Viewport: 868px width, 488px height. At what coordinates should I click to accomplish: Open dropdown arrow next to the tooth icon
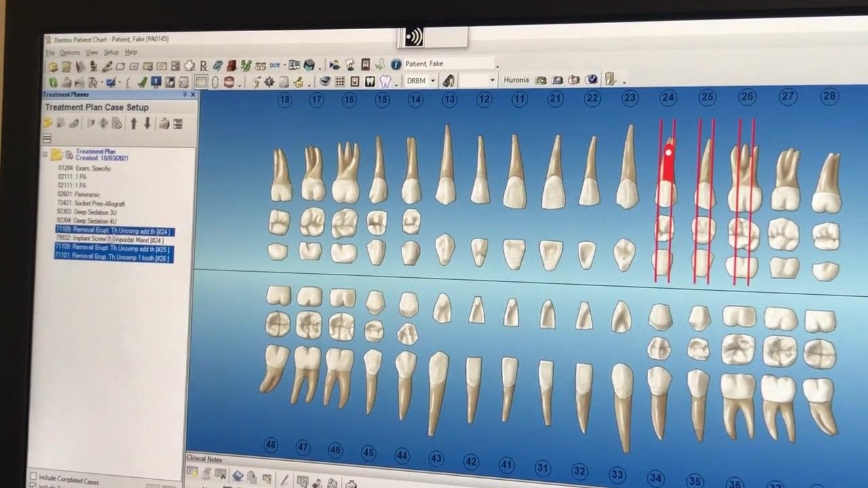396,85
